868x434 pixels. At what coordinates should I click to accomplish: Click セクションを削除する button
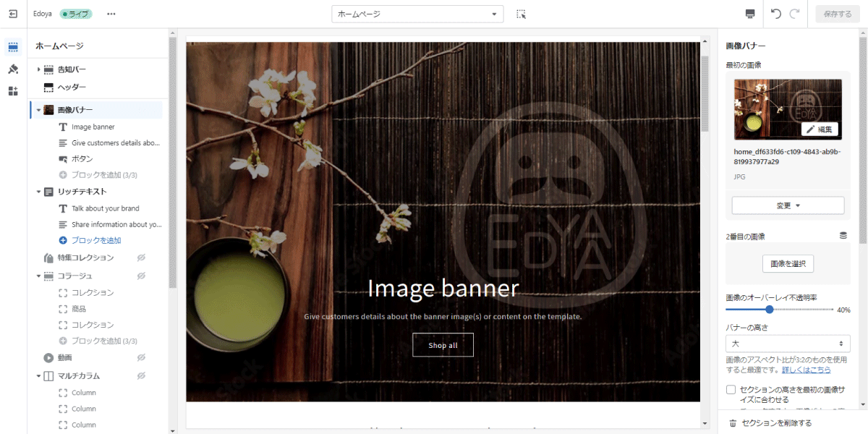pos(776,423)
